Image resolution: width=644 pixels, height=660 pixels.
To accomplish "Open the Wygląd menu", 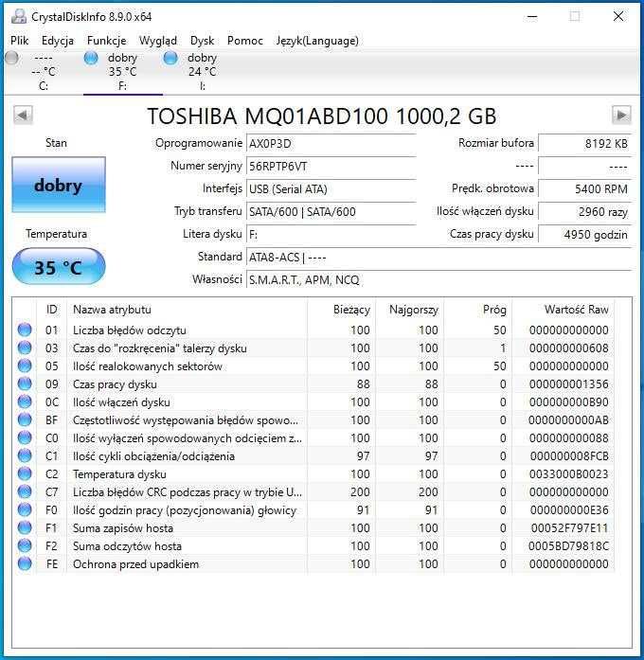I will (158, 41).
